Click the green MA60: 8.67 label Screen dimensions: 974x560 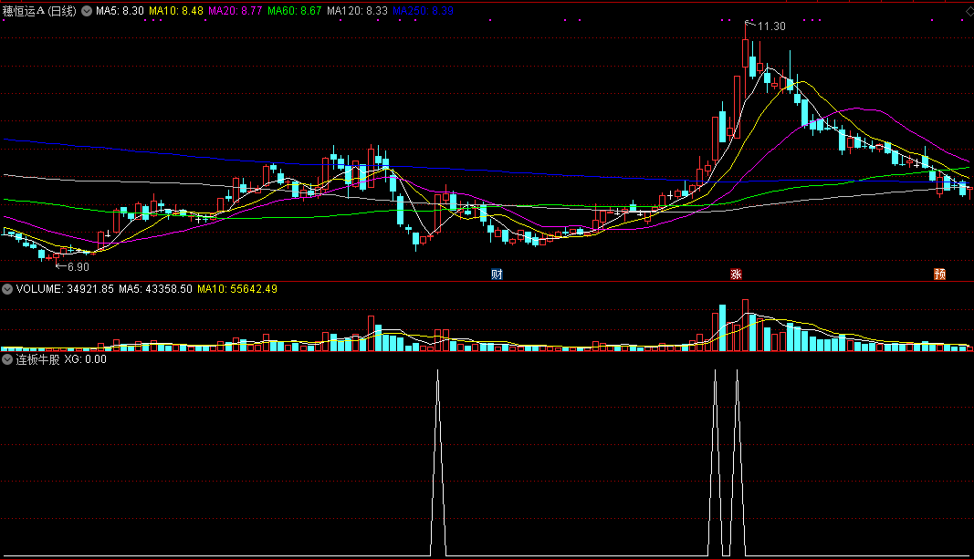(x=295, y=11)
